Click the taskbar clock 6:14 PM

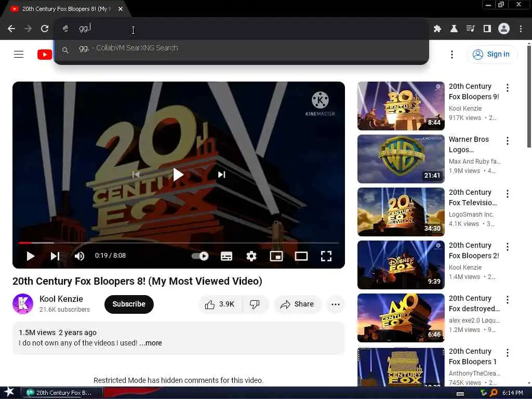[513, 393]
